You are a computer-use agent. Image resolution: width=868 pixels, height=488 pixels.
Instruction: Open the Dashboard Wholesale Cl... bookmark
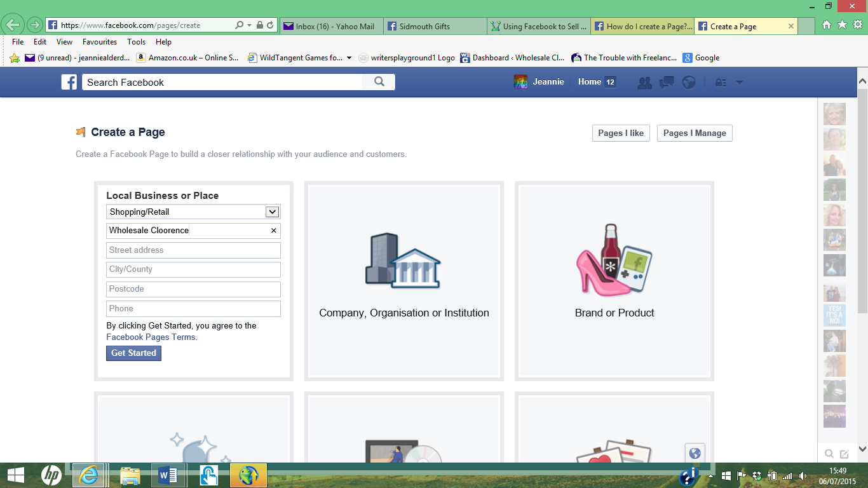512,58
